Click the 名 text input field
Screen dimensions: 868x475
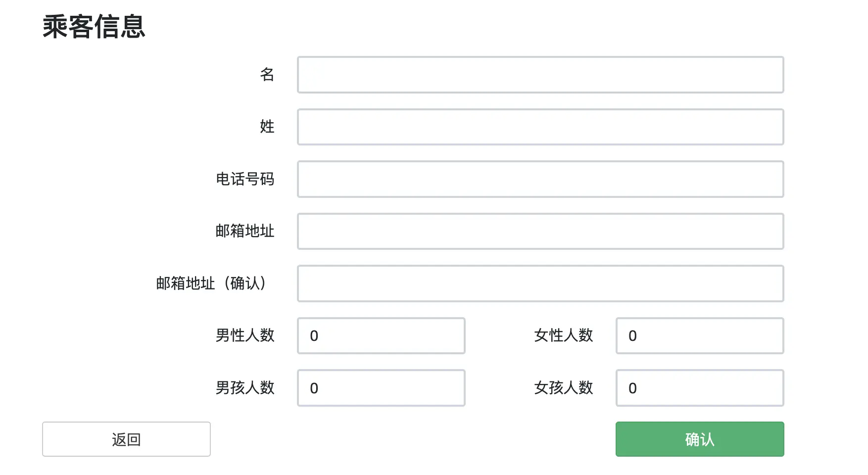540,75
